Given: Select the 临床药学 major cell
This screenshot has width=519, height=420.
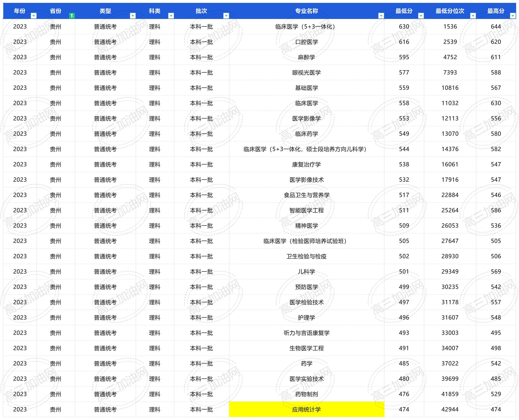Looking at the screenshot, I should pyautogui.click(x=307, y=134).
